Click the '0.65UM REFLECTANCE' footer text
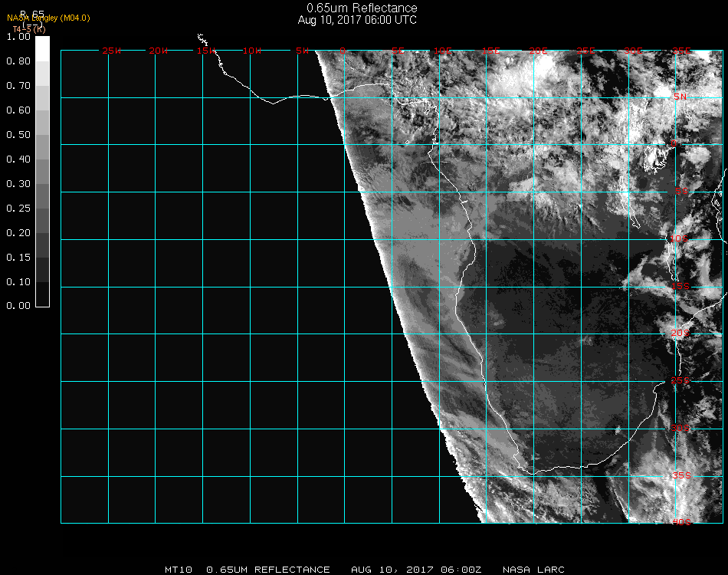This screenshot has height=575, width=728. point(268,570)
